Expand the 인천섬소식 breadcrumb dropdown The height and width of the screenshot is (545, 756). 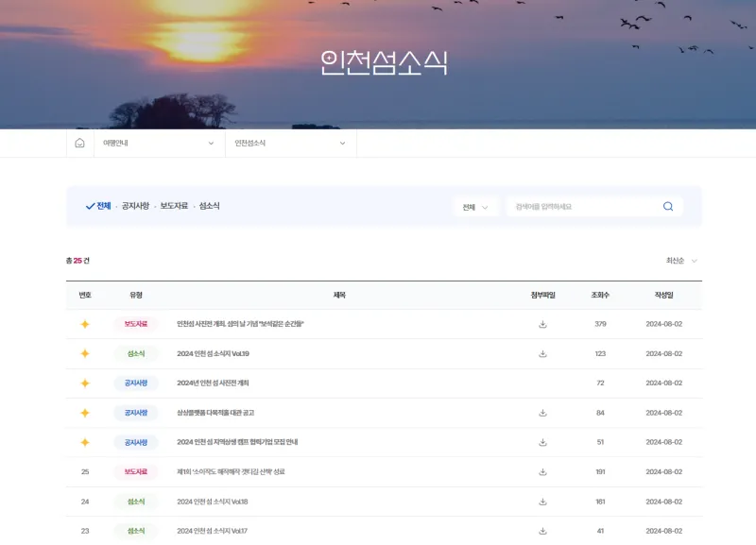[x=290, y=144]
